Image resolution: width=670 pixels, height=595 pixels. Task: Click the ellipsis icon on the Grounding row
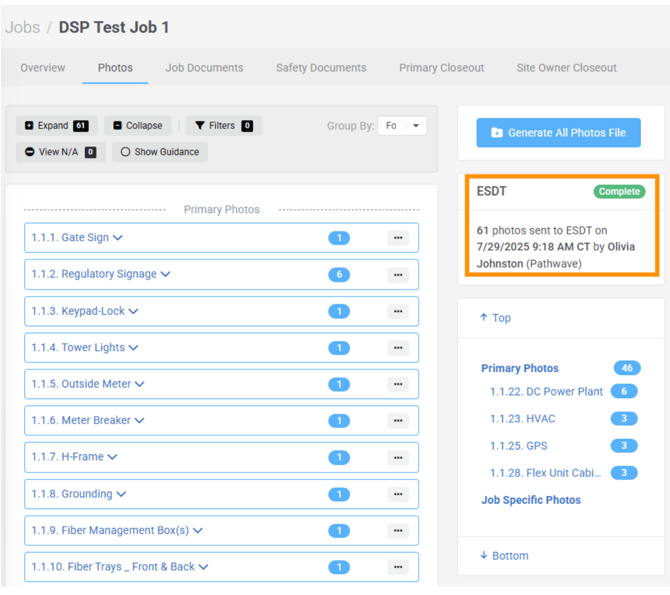(398, 494)
